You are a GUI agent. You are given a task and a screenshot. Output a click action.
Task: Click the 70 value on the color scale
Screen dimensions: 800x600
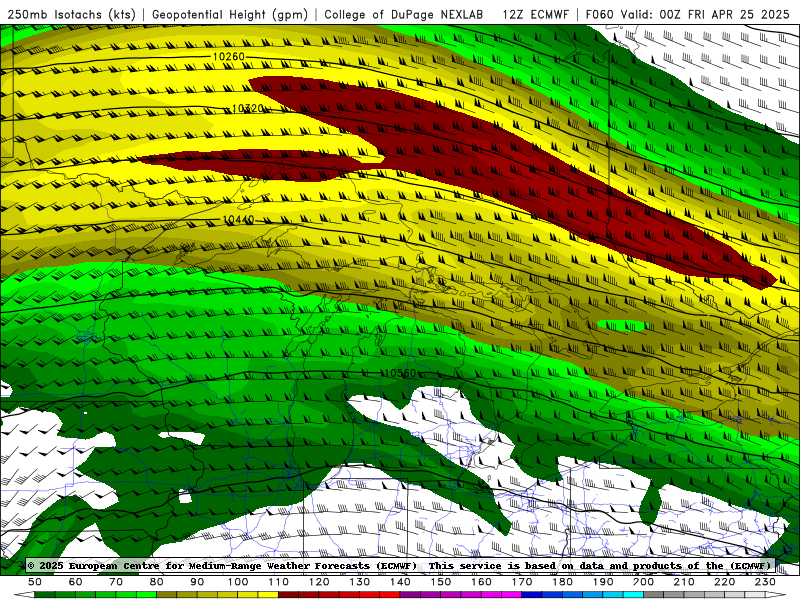(116, 582)
